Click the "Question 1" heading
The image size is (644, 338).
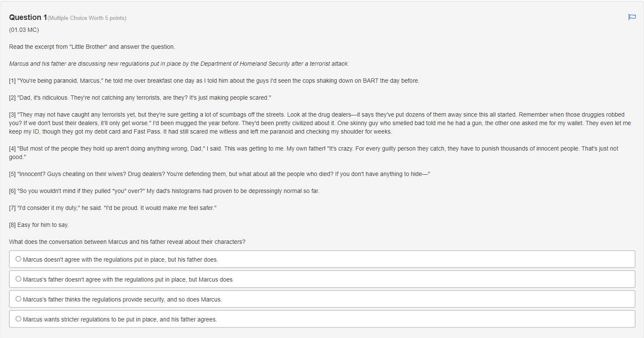(x=28, y=17)
